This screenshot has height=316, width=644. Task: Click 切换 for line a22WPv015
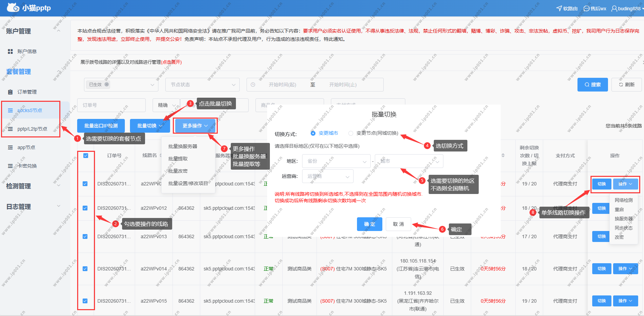click(x=601, y=301)
